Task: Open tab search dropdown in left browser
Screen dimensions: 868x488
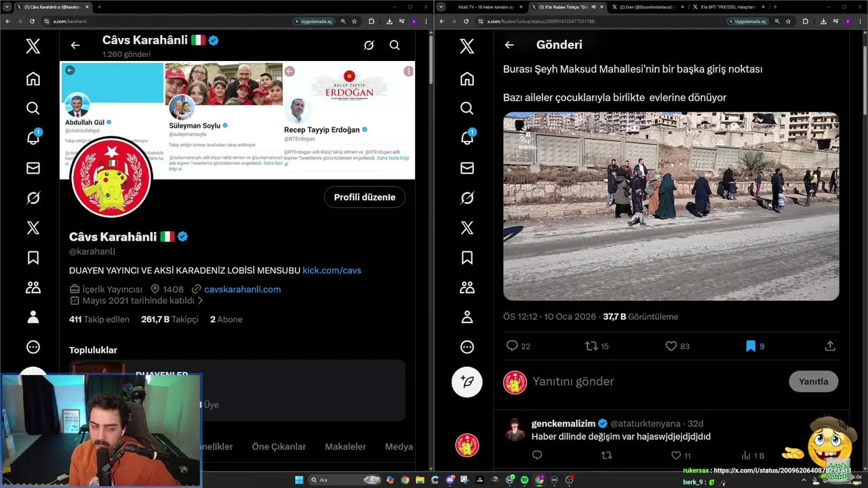Action: [7, 7]
